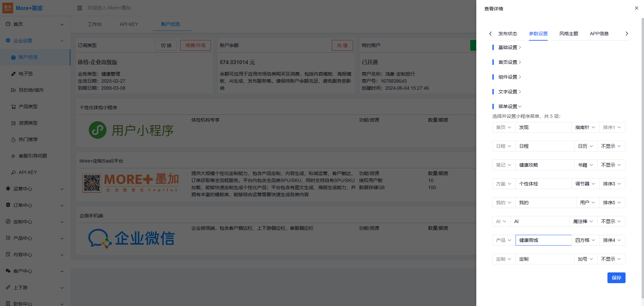Click the QR code thumbnail image
Viewport: 644px width, 306px height.
[92, 183]
